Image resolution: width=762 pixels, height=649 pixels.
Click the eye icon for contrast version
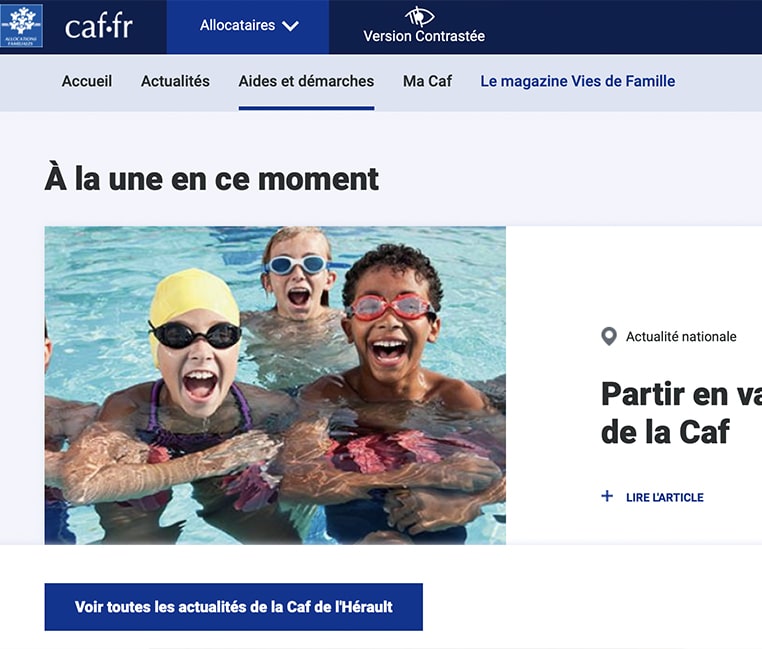419,17
